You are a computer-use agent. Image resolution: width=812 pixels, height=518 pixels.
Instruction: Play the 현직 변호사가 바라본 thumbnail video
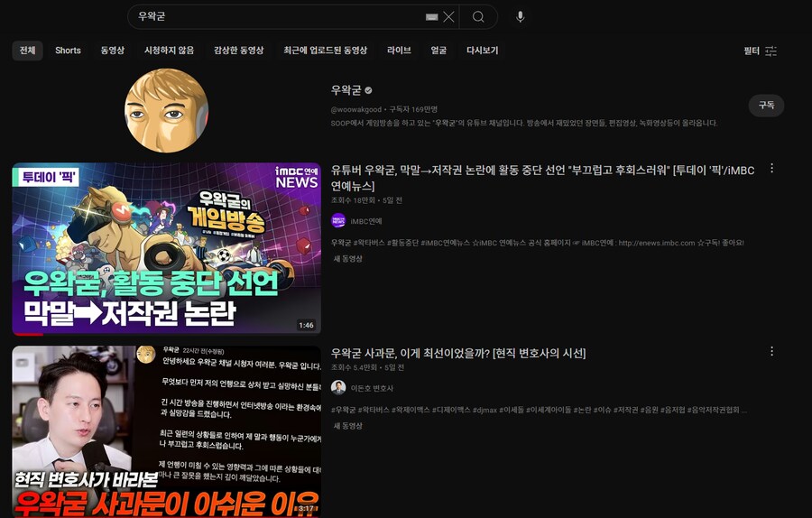pos(166,431)
